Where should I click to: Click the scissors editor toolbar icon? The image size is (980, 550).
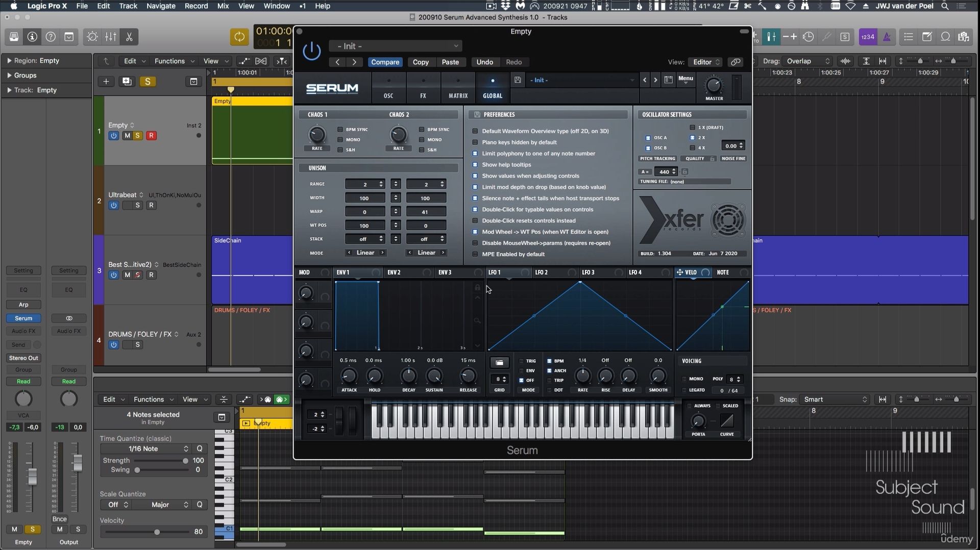(129, 37)
